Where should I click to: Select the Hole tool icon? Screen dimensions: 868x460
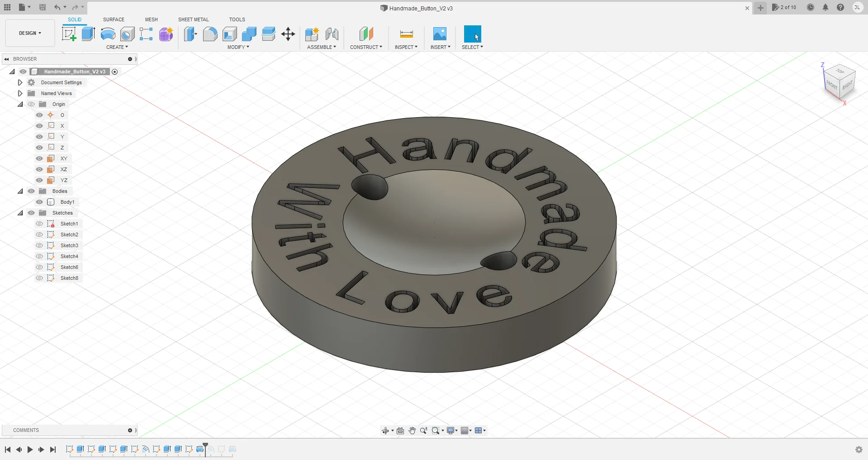[127, 34]
